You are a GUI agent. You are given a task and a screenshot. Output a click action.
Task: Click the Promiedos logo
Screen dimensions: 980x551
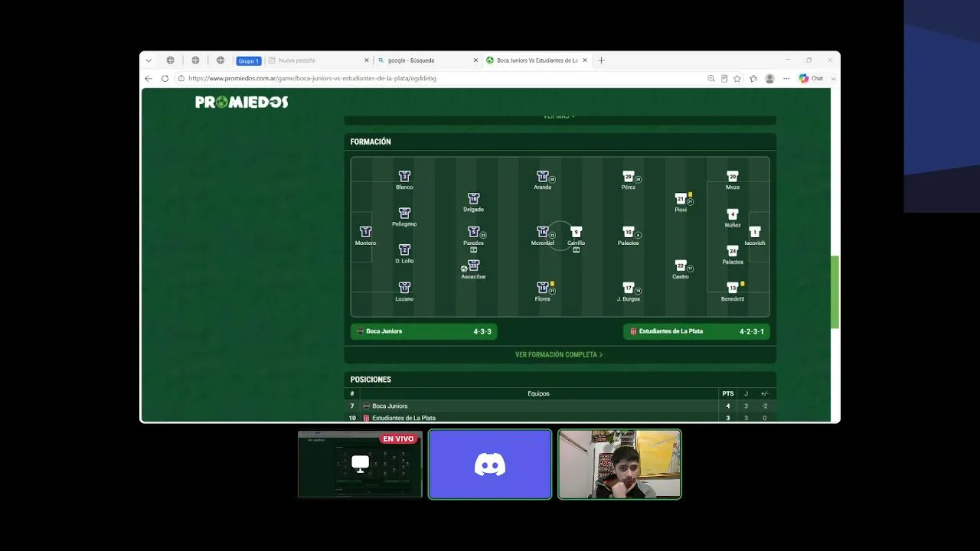(242, 102)
